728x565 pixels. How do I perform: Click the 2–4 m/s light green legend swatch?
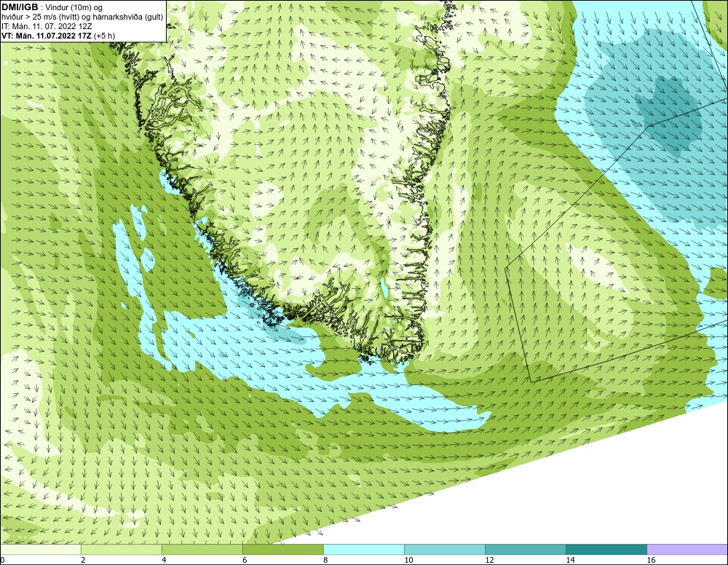122,550
